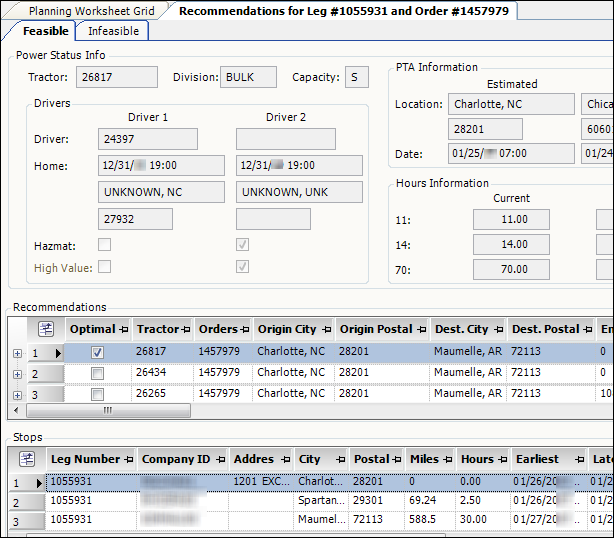Expand recommendation row 1
Viewport: 614px width, 538px height.
pos(17,353)
